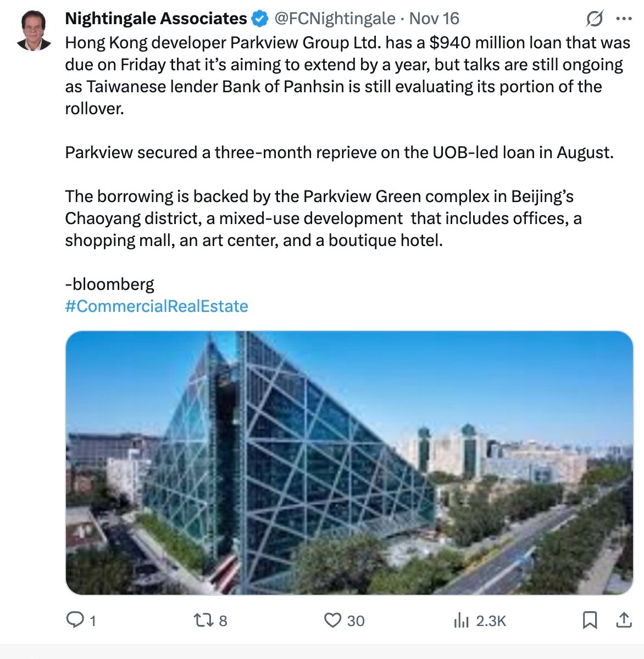Click the reply count number 1
The image size is (644, 659).
click(93, 621)
